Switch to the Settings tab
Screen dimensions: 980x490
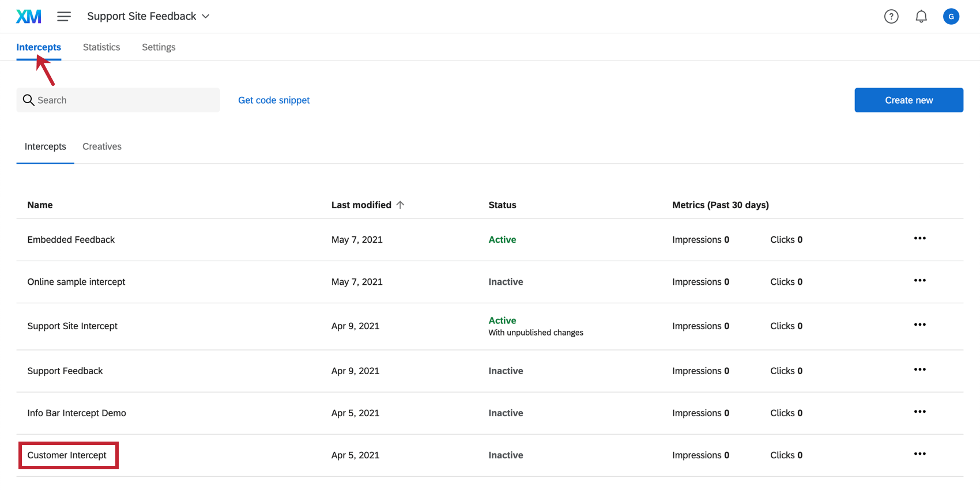[x=159, y=47]
